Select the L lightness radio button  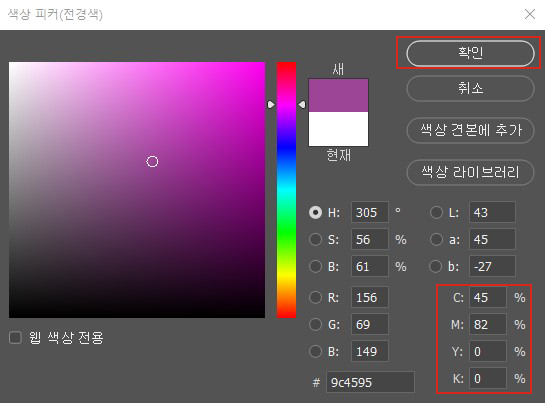tap(436, 212)
